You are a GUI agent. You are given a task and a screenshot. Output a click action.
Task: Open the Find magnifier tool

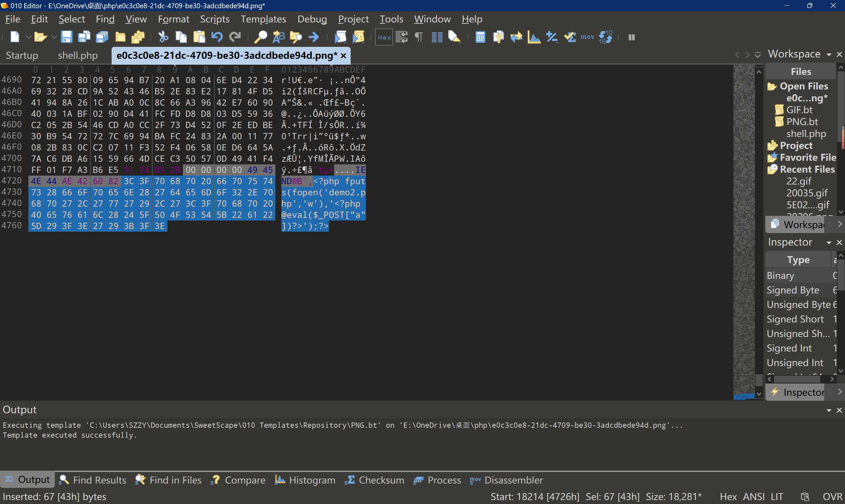point(261,37)
